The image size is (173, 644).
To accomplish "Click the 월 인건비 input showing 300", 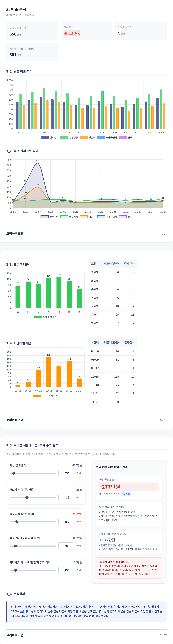I will 66,546.
